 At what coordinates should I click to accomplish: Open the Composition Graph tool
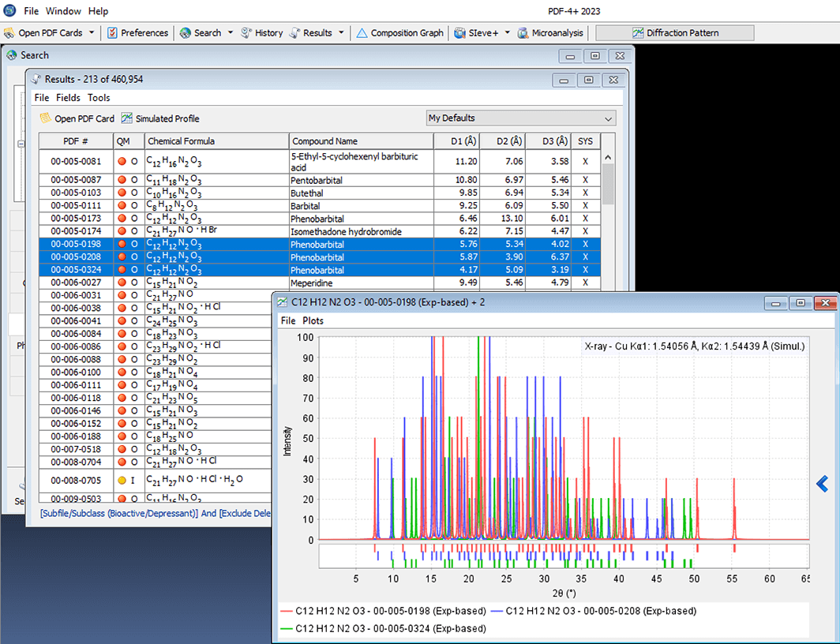[x=400, y=32]
